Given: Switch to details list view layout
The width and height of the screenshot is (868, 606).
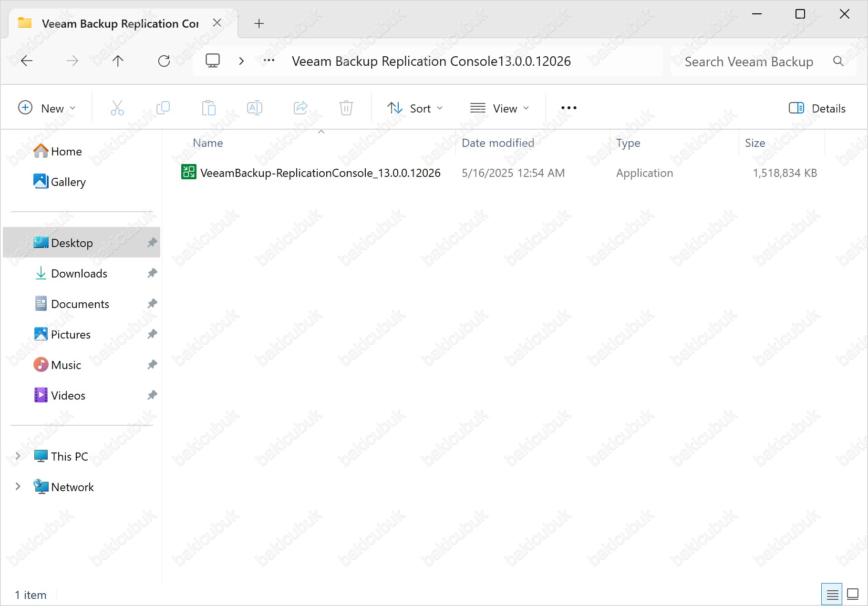Looking at the screenshot, I should click(x=832, y=594).
